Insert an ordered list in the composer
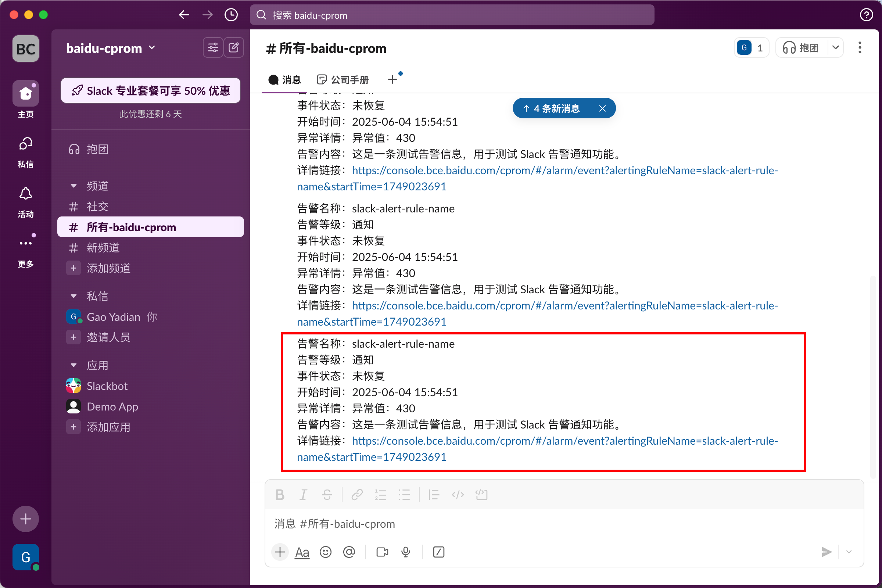The width and height of the screenshot is (882, 588). (x=381, y=495)
